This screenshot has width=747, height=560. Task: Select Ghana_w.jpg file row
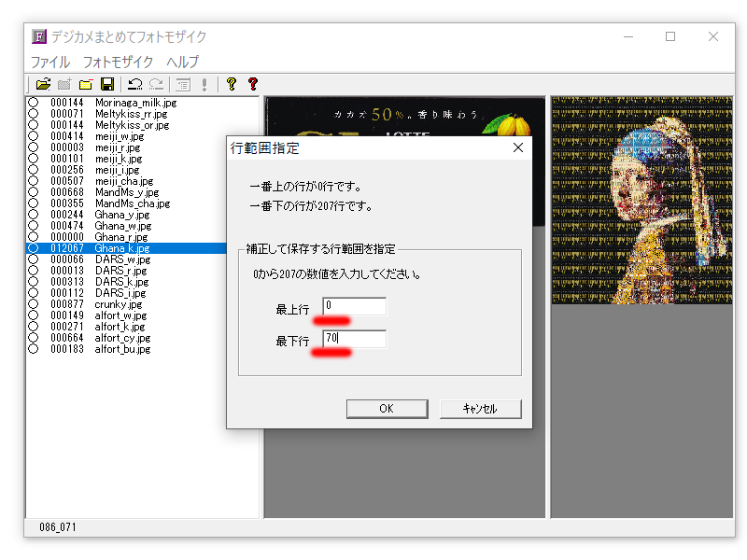pos(126,226)
